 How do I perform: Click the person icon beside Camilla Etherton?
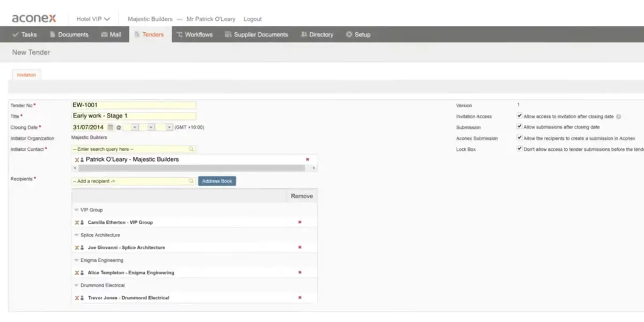click(82, 222)
